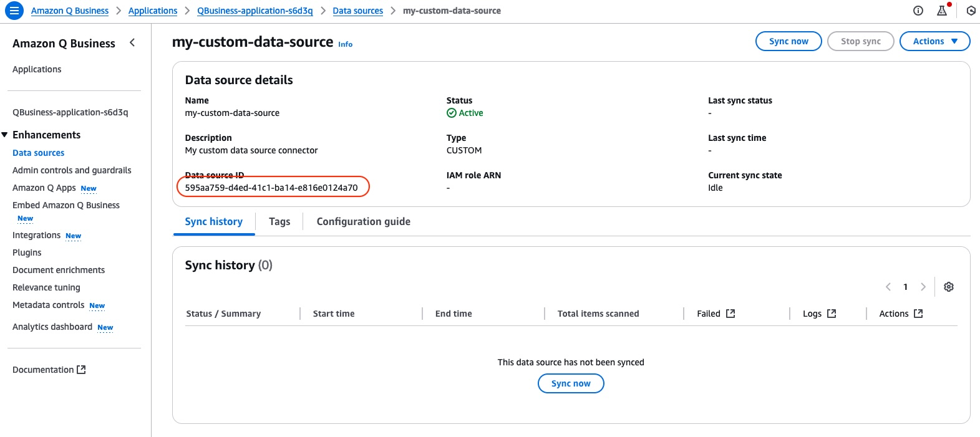Click the Start time column header
The height and width of the screenshot is (437, 980).
pos(334,314)
